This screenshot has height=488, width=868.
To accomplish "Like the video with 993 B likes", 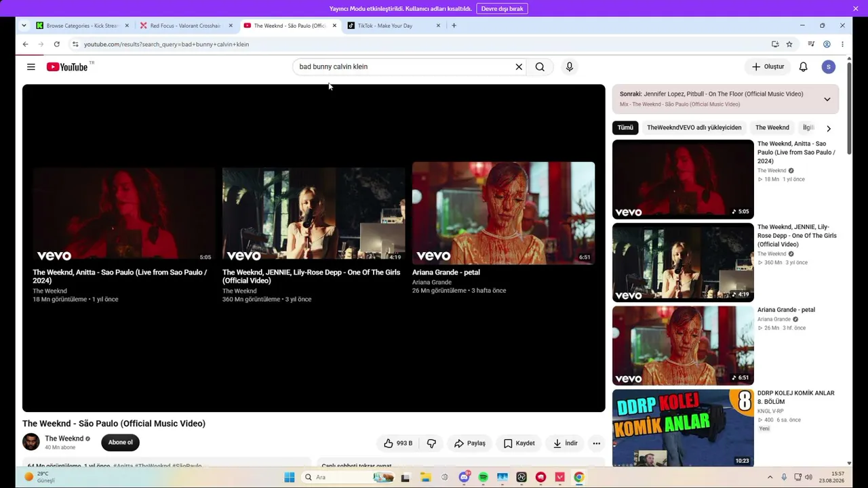I will [398, 443].
